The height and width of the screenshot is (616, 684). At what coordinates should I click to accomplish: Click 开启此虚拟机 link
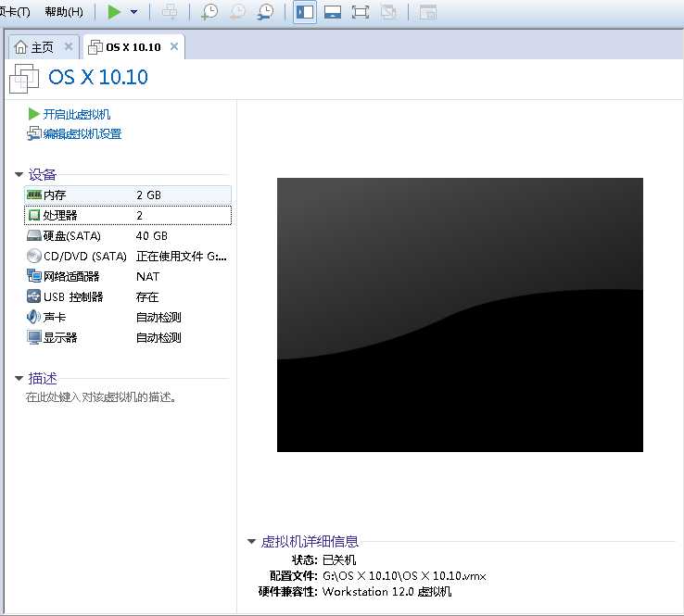(x=76, y=114)
